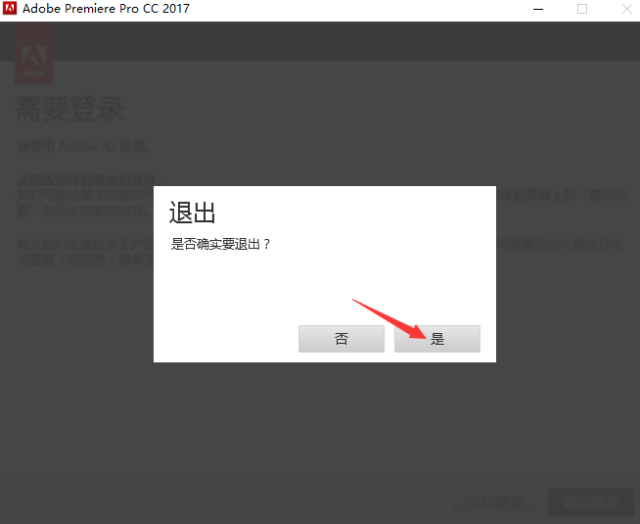
Task: Click the 是否确实要退出？ message text
Action: point(221,244)
